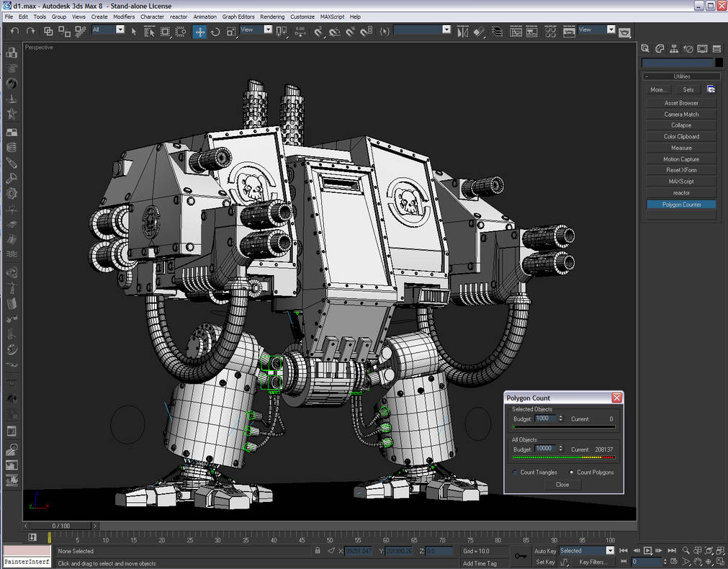This screenshot has width=728, height=569.
Task: Click the Redo arrow in main toolbar
Action: pyautogui.click(x=31, y=31)
